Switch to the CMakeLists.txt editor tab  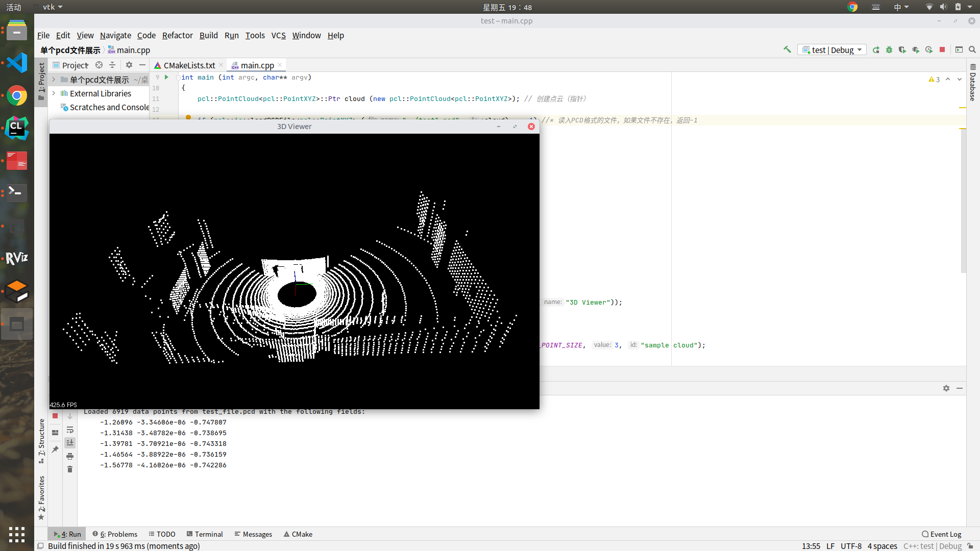pyautogui.click(x=189, y=65)
